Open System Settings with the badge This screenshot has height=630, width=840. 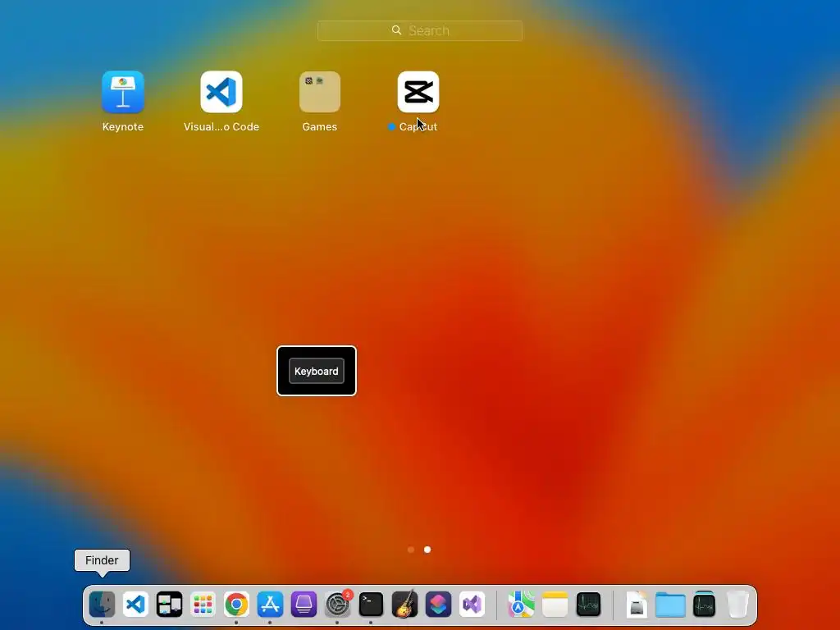[x=337, y=605]
